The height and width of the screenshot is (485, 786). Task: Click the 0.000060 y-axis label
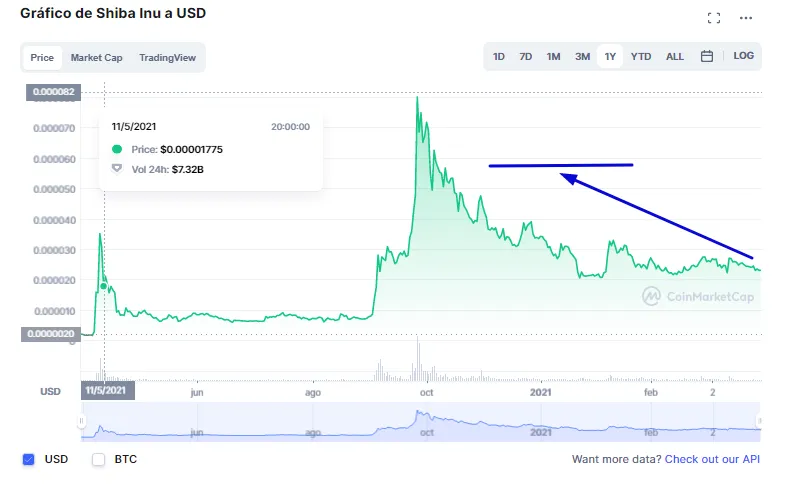(x=54, y=159)
